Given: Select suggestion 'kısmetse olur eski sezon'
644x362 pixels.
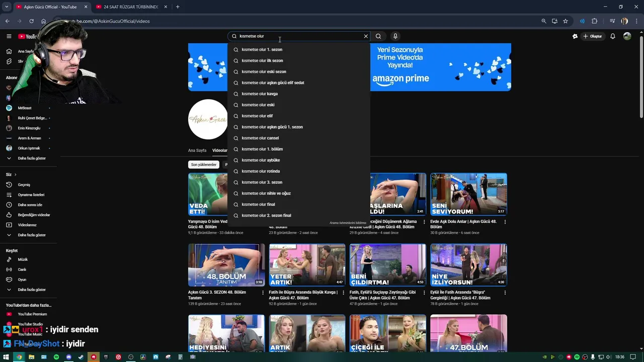Looking at the screenshot, I should (299, 71).
